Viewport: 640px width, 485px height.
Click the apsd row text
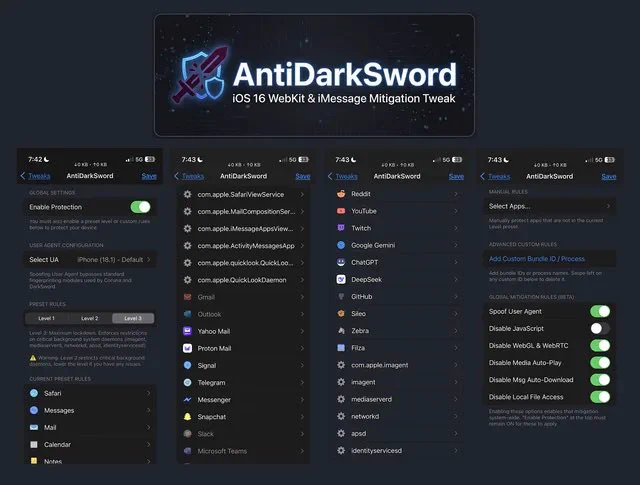(358, 434)
